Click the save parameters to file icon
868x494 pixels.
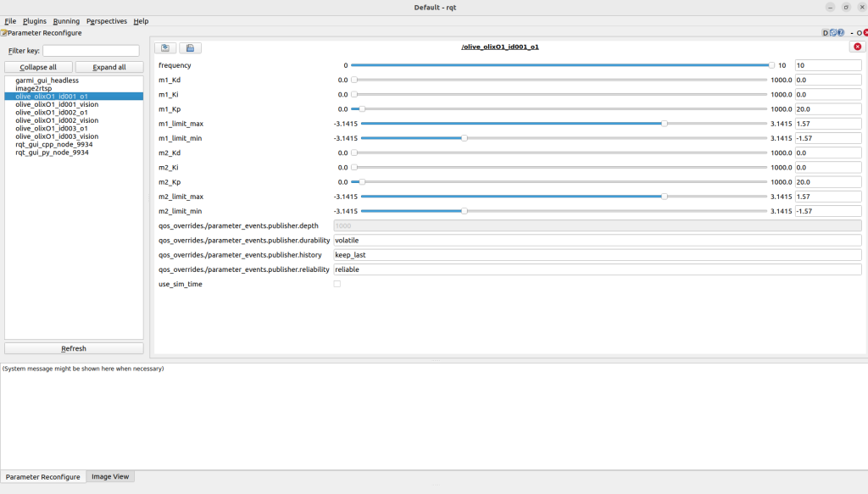[190, 47]
